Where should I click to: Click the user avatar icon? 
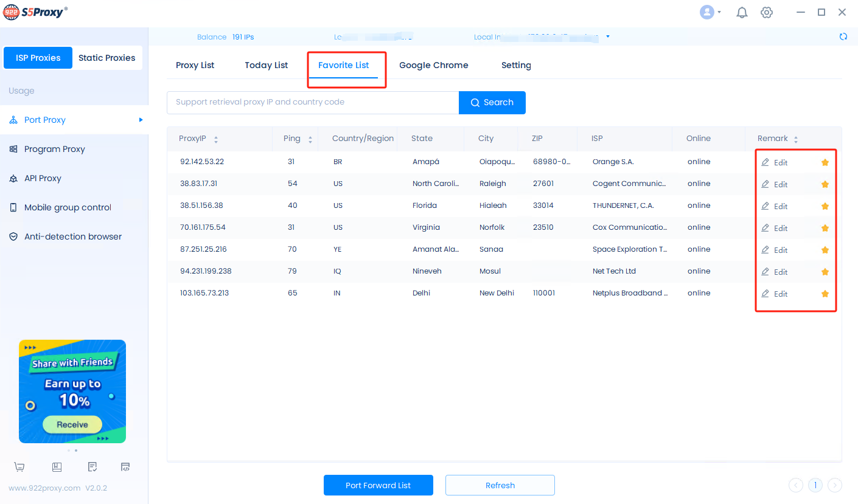[706, 12]
